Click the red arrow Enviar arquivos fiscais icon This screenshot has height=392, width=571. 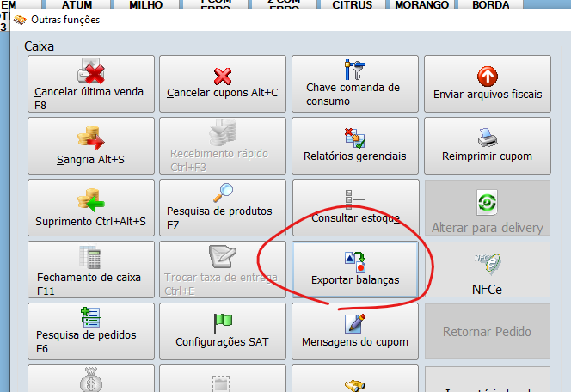(488, 77)
